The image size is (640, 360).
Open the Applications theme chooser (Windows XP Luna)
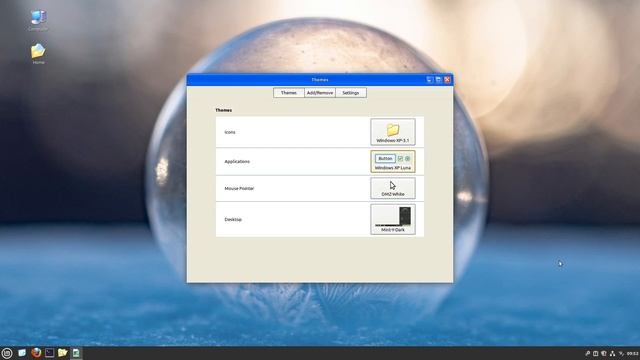click(393, 161)
